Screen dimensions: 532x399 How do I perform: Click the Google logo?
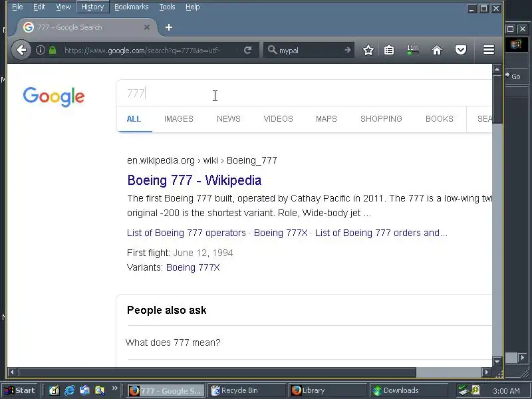[54, 96]
